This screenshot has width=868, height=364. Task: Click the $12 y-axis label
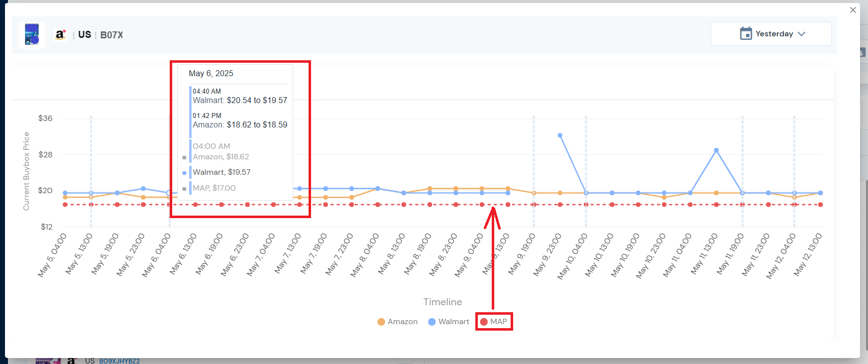click(x=46, y=227)
